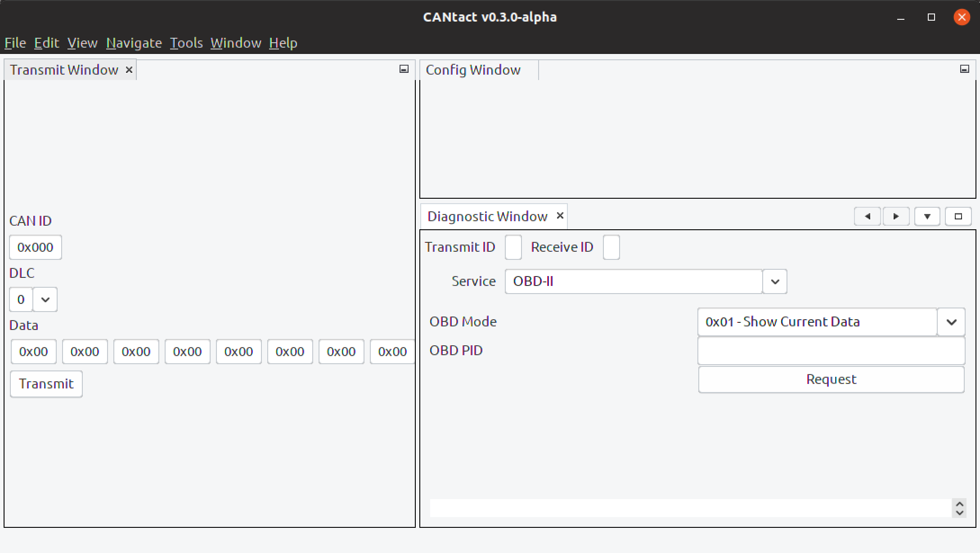Image resolution: width=980 pixels, height=553 pixels.
Task: Open the Help menu
Action: [283, 43]
